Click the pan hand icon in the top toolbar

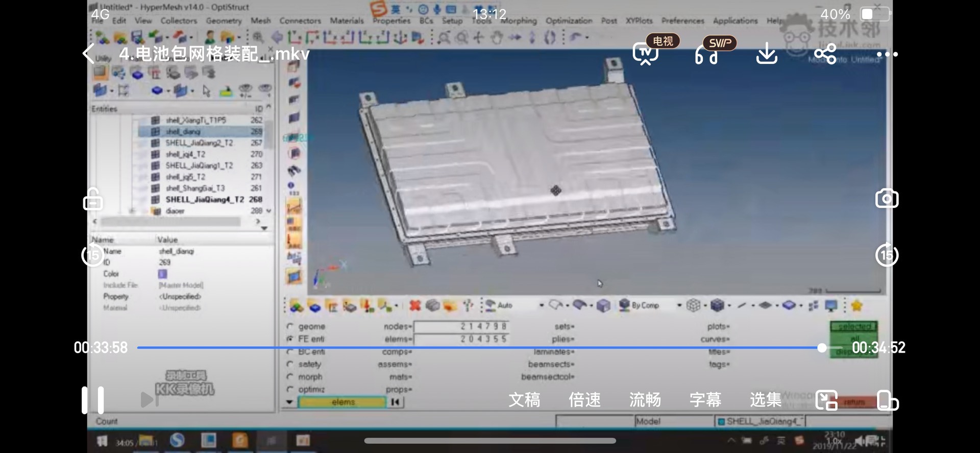tap(496, 37)
